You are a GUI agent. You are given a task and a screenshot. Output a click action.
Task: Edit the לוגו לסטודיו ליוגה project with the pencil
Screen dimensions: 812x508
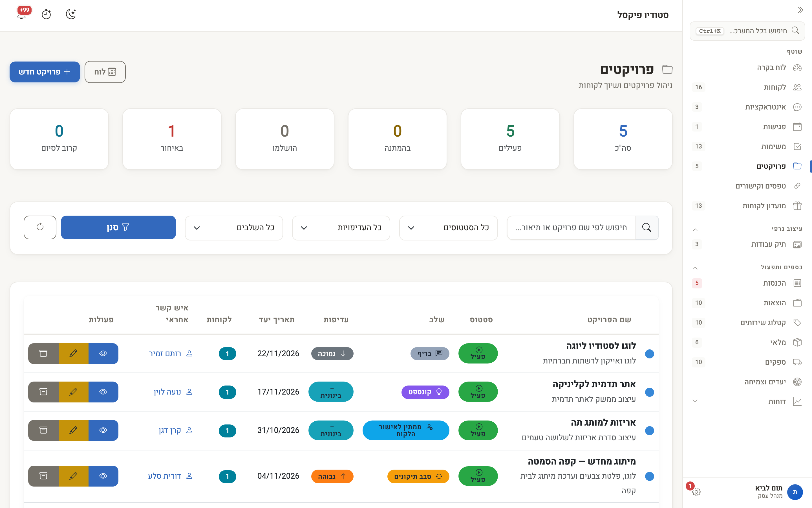click(74, 353)
